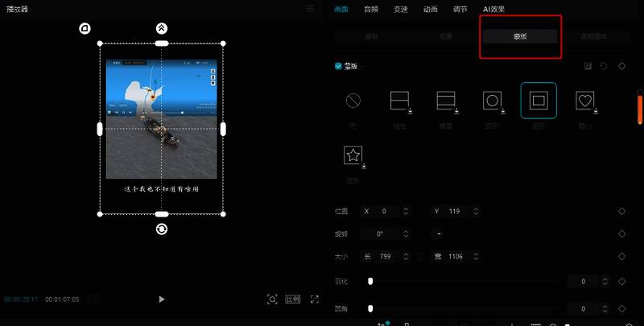
Task: Adjust the 宽 width stepper arrows
Action: coord(476,256)
